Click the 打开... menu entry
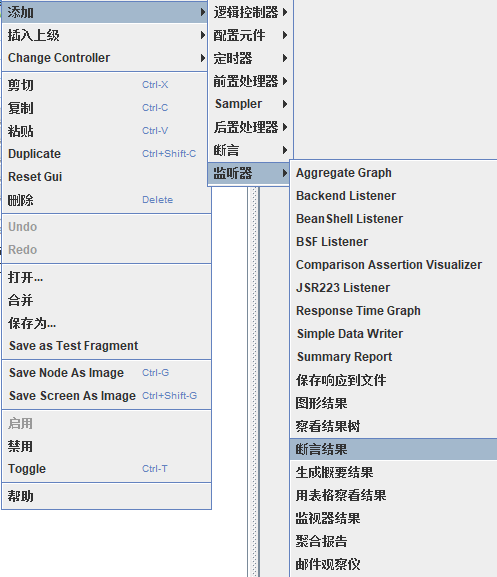Image resolution: width=497 pixels, height=577 pixels. coord(106,277)
